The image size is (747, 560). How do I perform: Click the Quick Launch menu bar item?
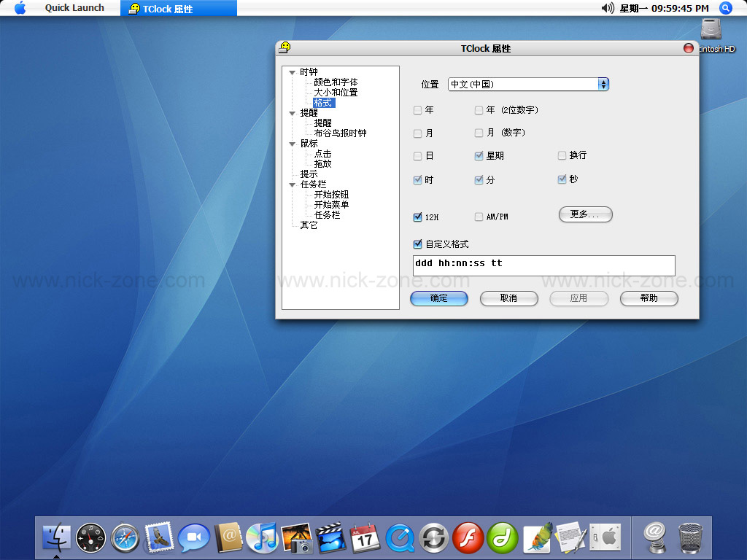pyautogui.click(x=74, y=8)
